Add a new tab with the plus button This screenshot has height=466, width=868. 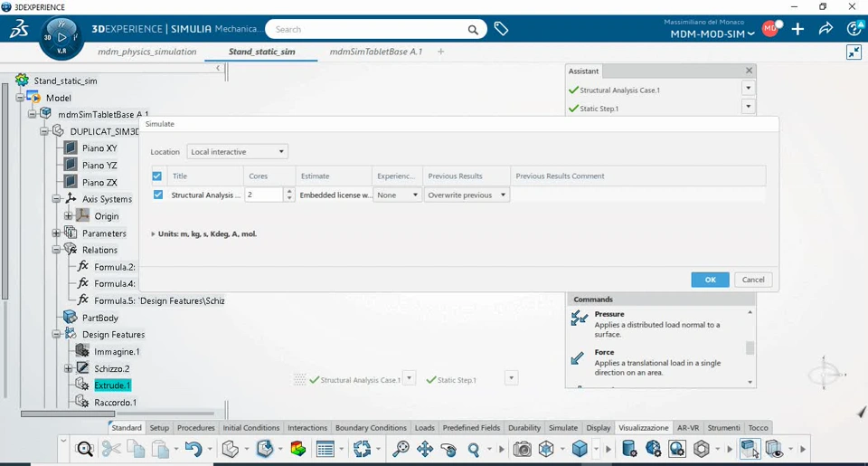[441, 52]
